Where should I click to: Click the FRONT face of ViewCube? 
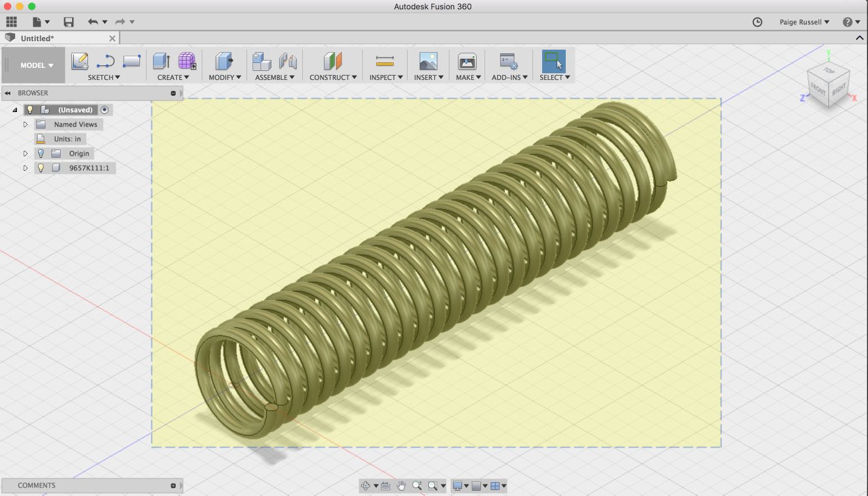[x=818, y=90]
